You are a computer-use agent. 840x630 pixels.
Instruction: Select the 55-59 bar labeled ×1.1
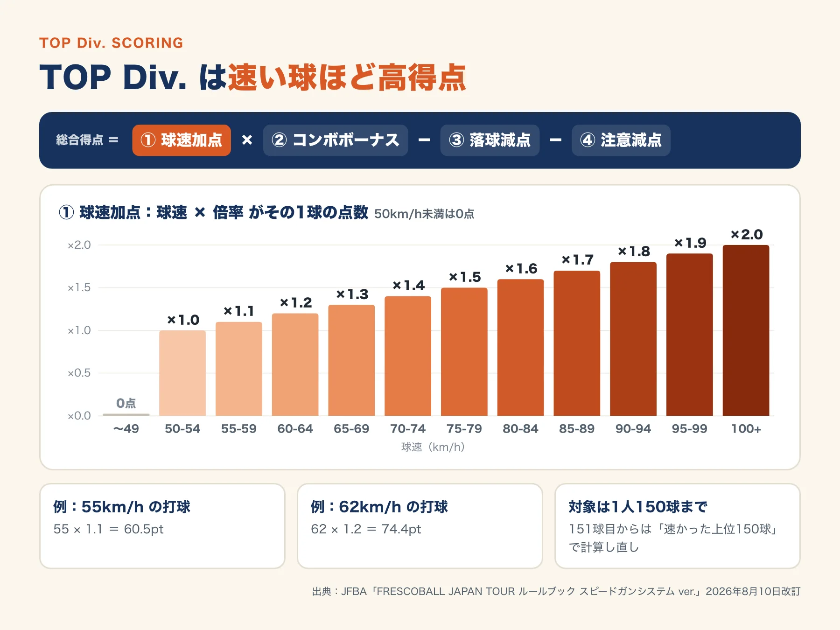(239, 369)
